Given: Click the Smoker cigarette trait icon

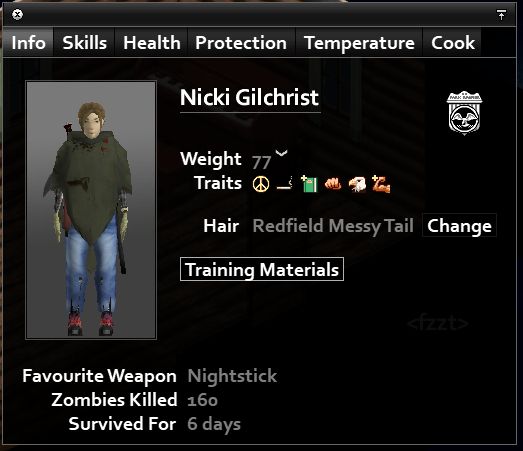Looking at the screenshot, I should tap(285, 184).
